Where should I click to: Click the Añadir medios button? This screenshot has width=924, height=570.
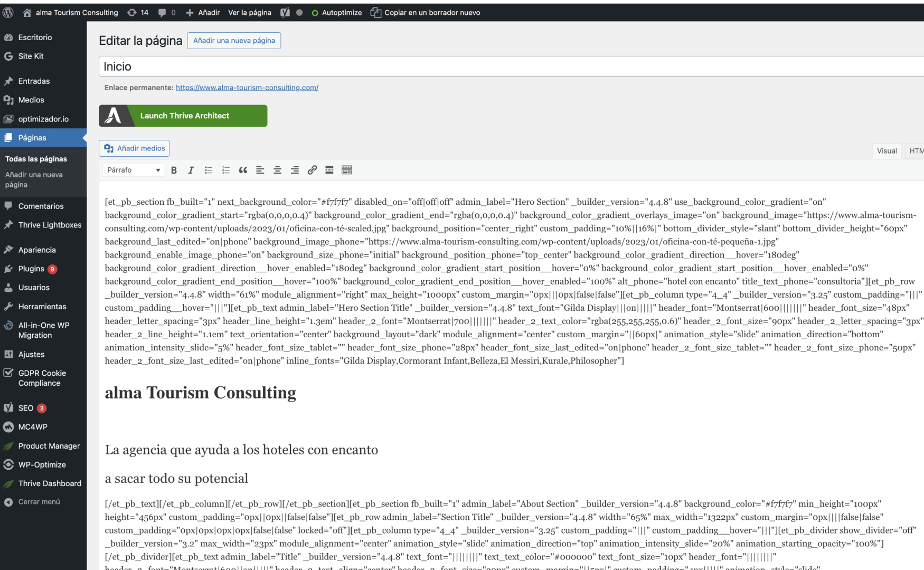click(x=134, y=148)
